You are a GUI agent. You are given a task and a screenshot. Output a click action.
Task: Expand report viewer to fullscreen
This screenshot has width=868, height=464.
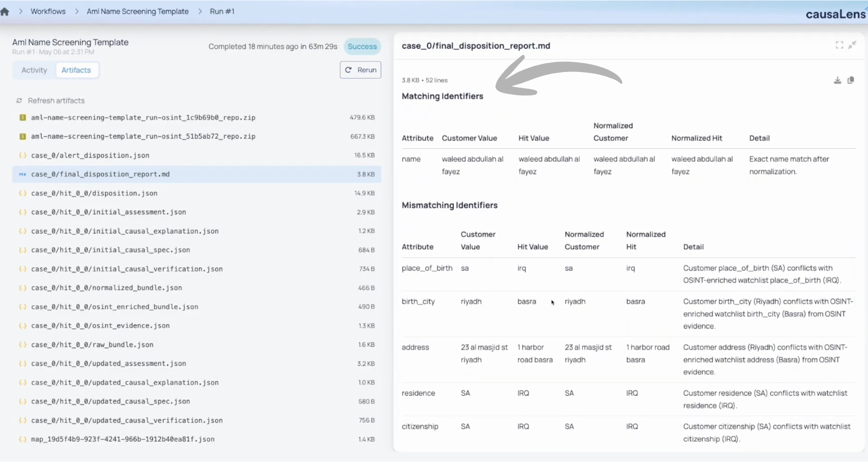point(839,45)
